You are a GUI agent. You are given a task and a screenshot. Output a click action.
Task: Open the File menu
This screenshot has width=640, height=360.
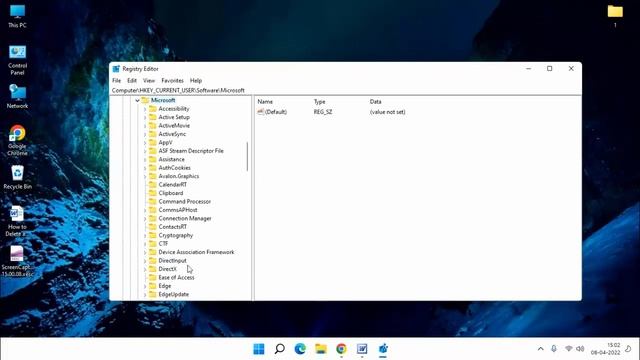coord(116,81)
